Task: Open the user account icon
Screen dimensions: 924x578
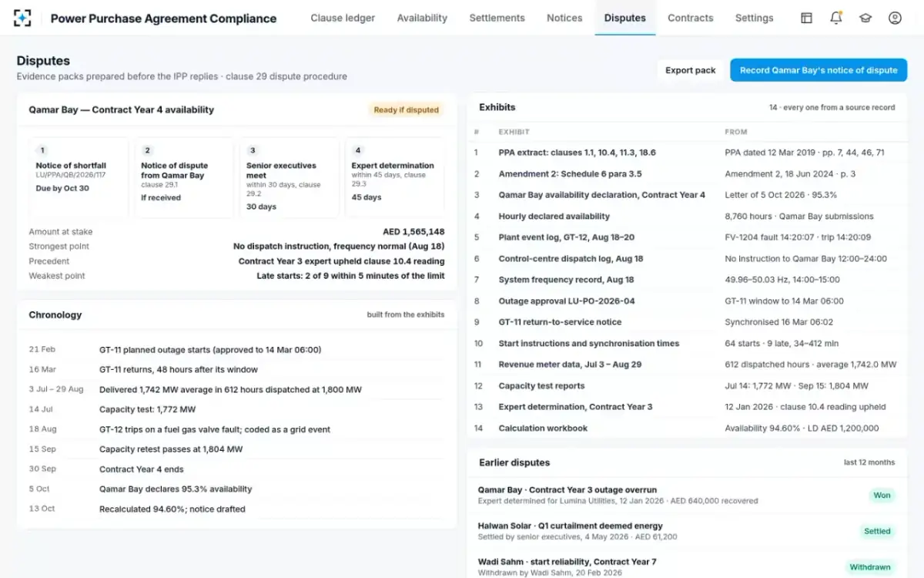Action: pyautogui.click(x=895, y=18)
